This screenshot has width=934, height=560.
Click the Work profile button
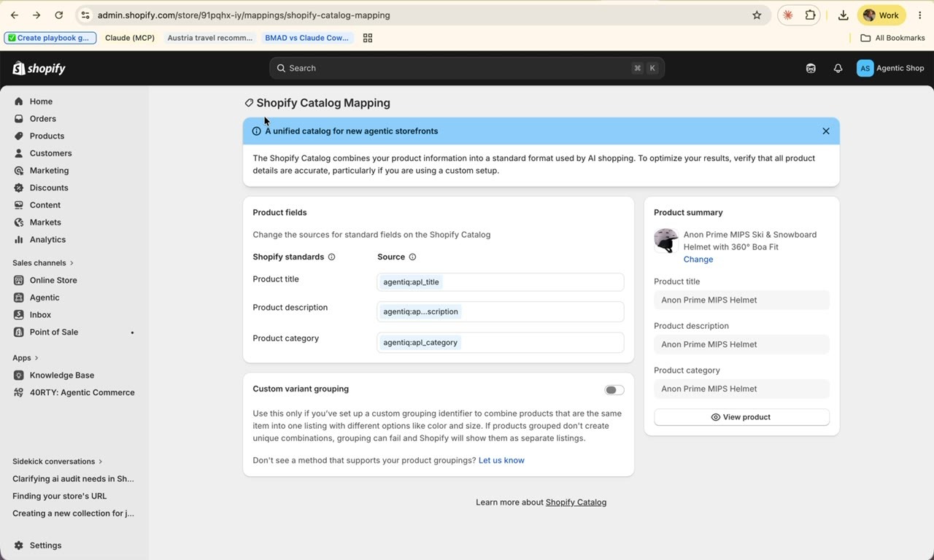(881, 15)
